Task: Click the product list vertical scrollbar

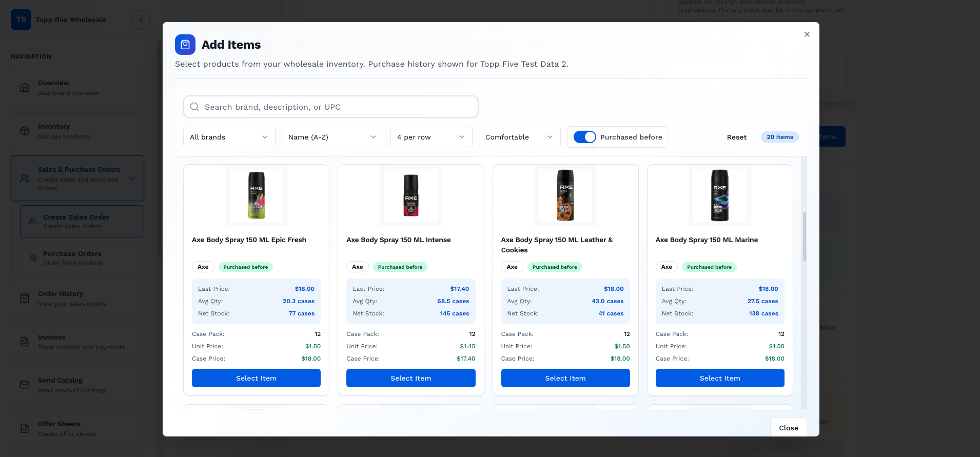Action: point(804,236)
